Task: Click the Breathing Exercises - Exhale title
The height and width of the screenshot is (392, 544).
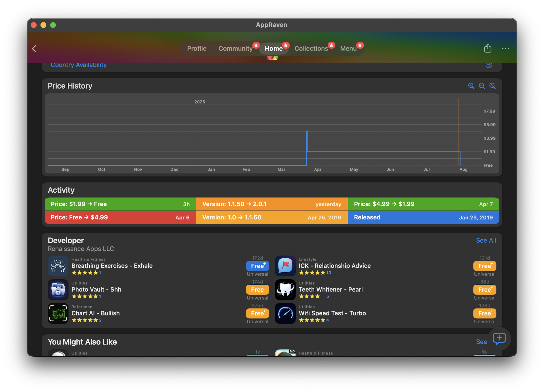Action: pyautogui.click(x=112, y=266)
